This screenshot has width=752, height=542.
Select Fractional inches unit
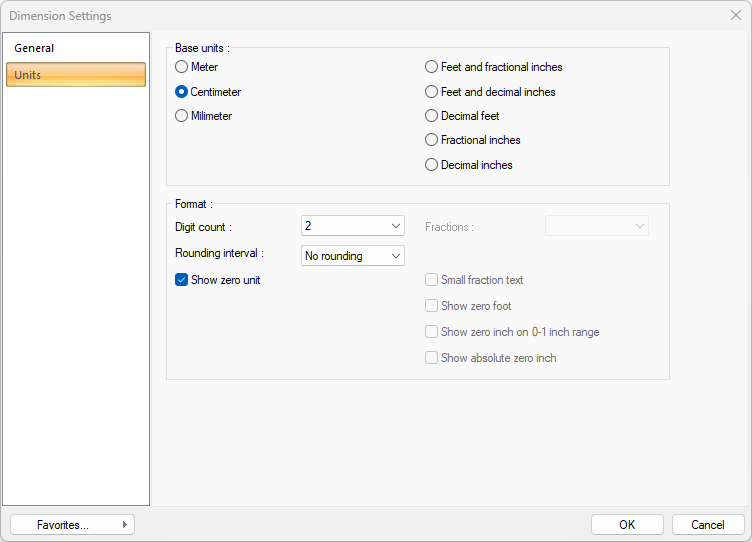point(431,140)
